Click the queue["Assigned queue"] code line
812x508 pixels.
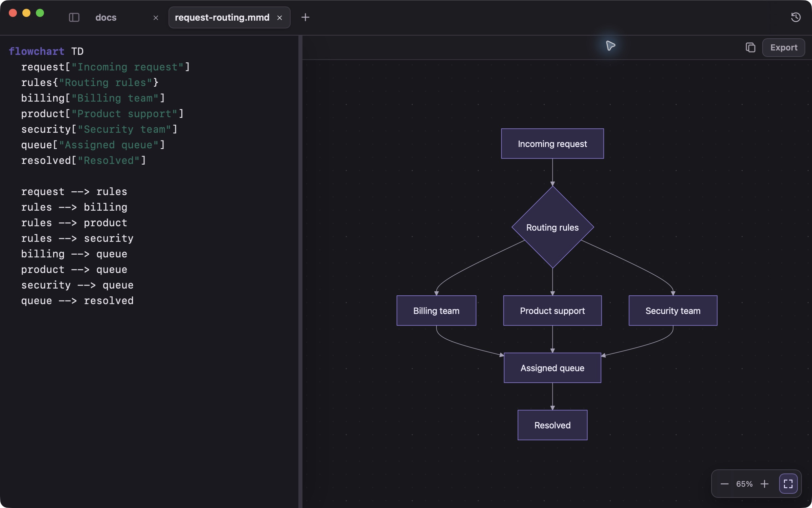(x=93, y=145)
